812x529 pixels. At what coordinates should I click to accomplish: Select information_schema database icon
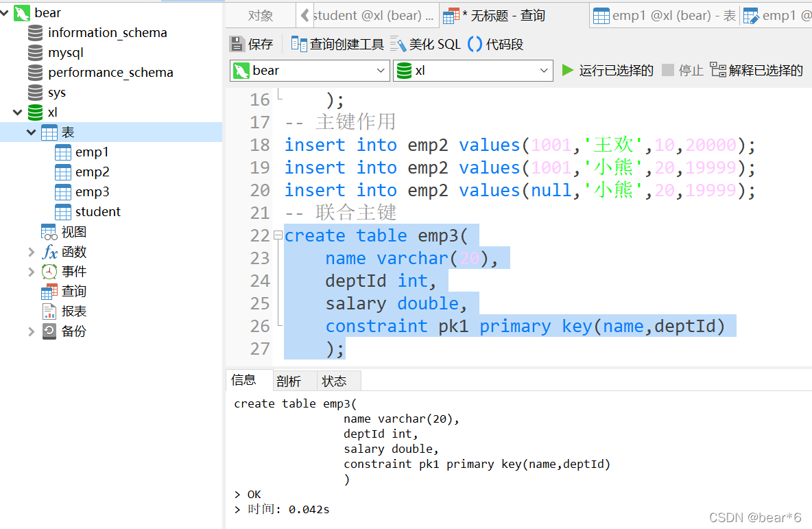(35, 33)
